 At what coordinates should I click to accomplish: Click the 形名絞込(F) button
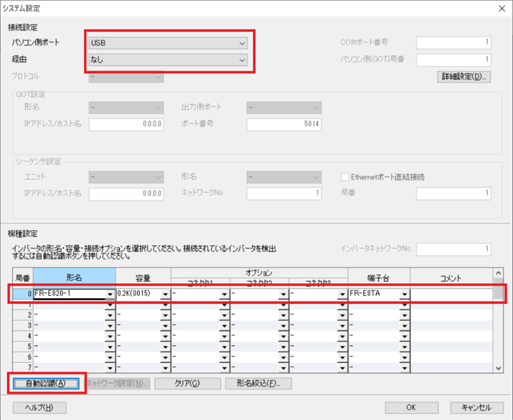pyautogui.click(x=258, y=384)
